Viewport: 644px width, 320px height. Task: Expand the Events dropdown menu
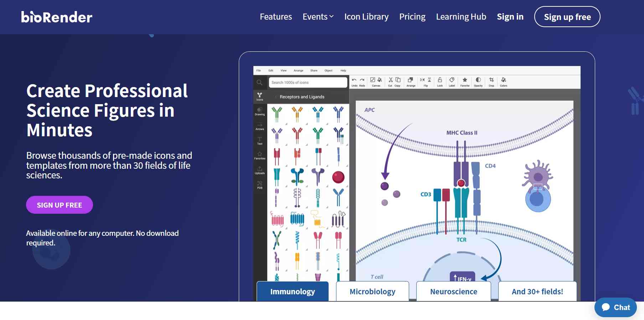click(318, 17)
